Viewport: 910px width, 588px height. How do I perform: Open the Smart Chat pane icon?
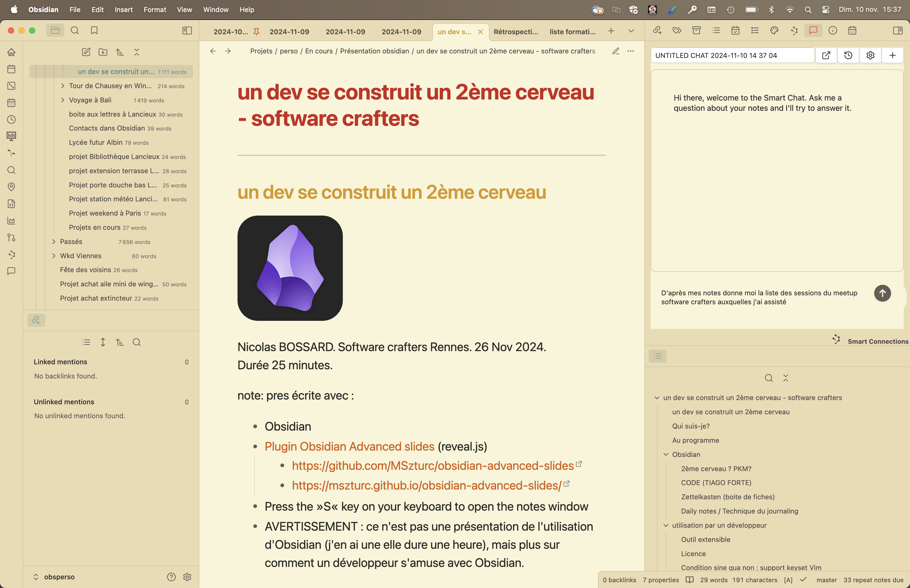tap(813, 31)
